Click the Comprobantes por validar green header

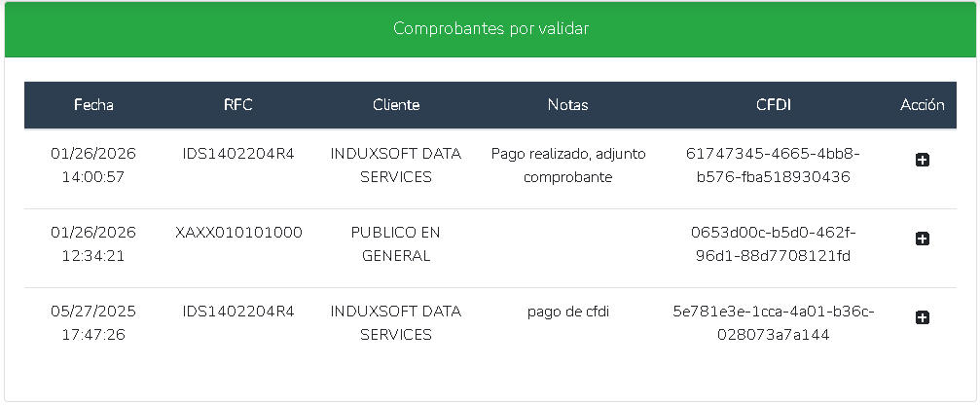(490, 29)
